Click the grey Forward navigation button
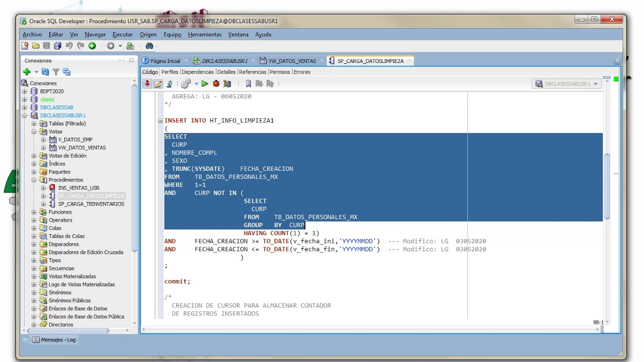644x362 pixels. click(x=111, y=46)
